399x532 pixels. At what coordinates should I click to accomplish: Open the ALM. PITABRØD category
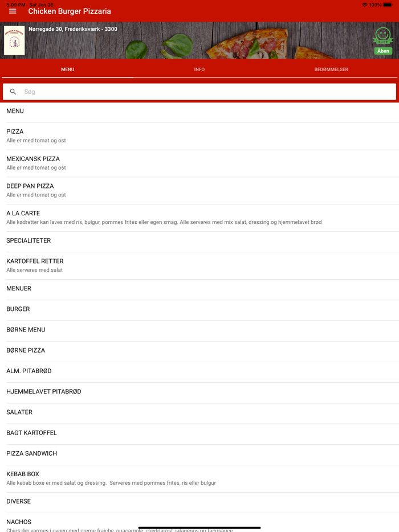point(199,372)
